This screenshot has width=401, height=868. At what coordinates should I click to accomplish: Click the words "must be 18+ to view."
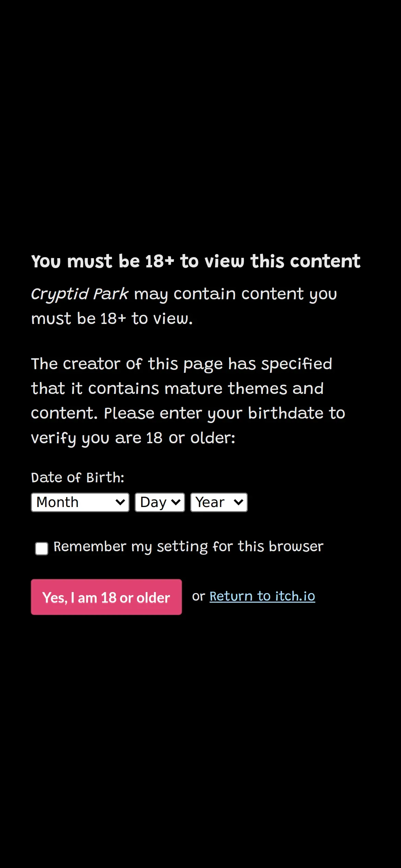point(112,319)
